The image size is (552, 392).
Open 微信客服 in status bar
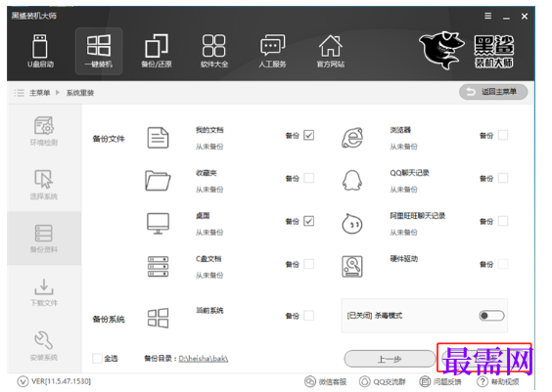[325, 382]
